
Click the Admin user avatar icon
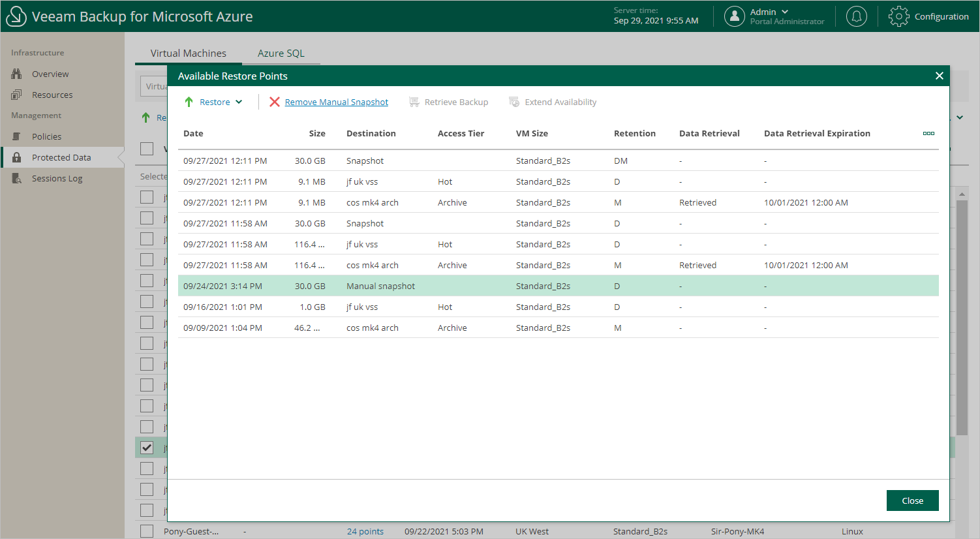click(x=735, y=16)
